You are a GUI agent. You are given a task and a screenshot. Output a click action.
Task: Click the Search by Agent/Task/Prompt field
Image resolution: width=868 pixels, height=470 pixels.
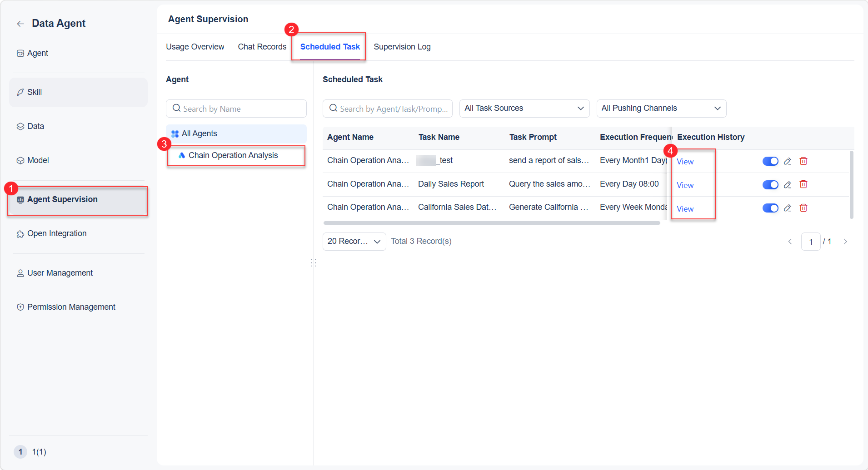[x=388, y=109]
